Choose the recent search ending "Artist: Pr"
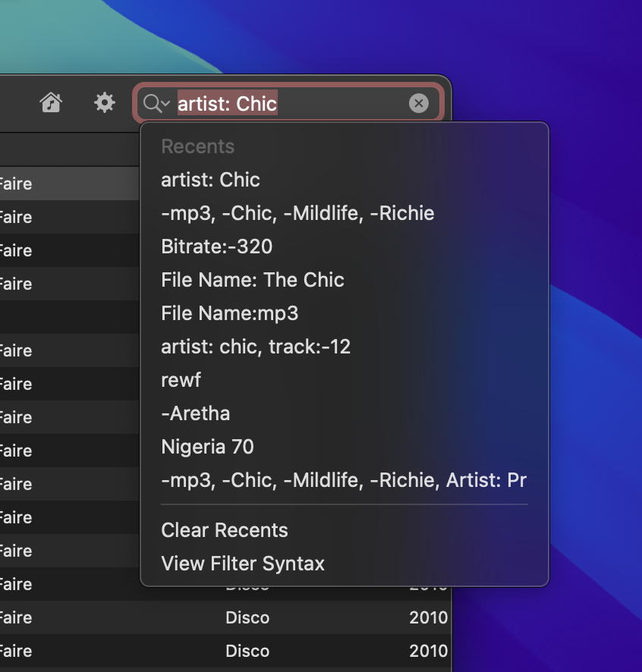Screen dimensions: 642x672 [x=343, y=480]
